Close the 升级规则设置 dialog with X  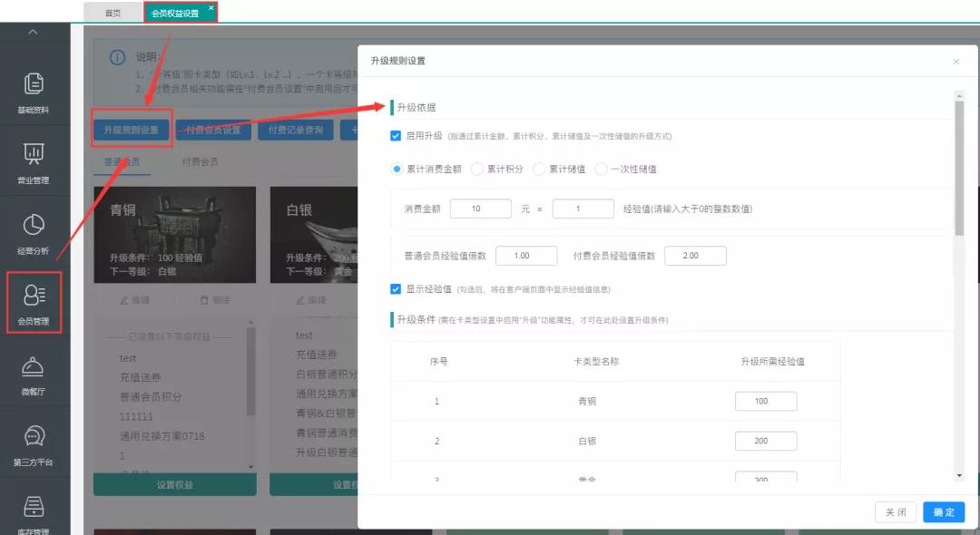pyautogui.click(x=955, y=62)
